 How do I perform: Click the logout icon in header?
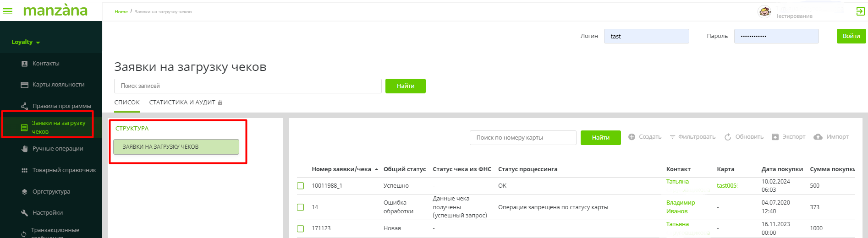pyautogui.click(x=860, y=11)
